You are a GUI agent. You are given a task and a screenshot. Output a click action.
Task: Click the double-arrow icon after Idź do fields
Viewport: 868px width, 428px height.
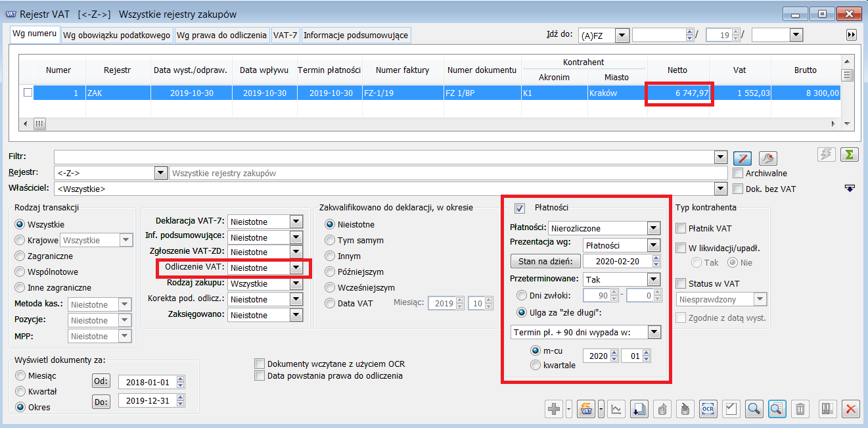pos(852,35)
